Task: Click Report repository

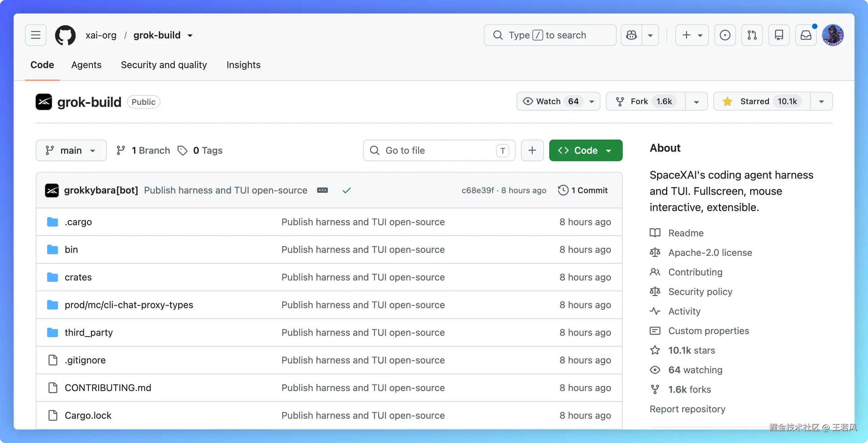Action: tap(687, 409)
